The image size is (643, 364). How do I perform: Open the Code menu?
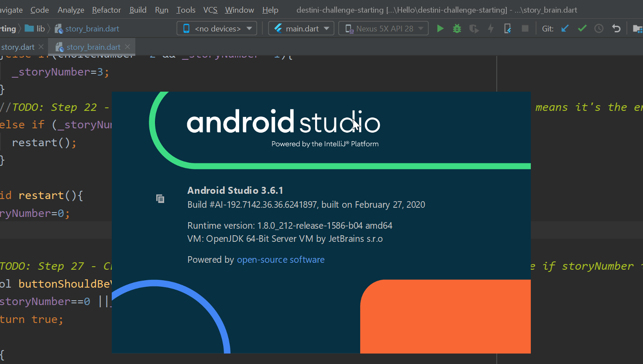pos(40,10)
